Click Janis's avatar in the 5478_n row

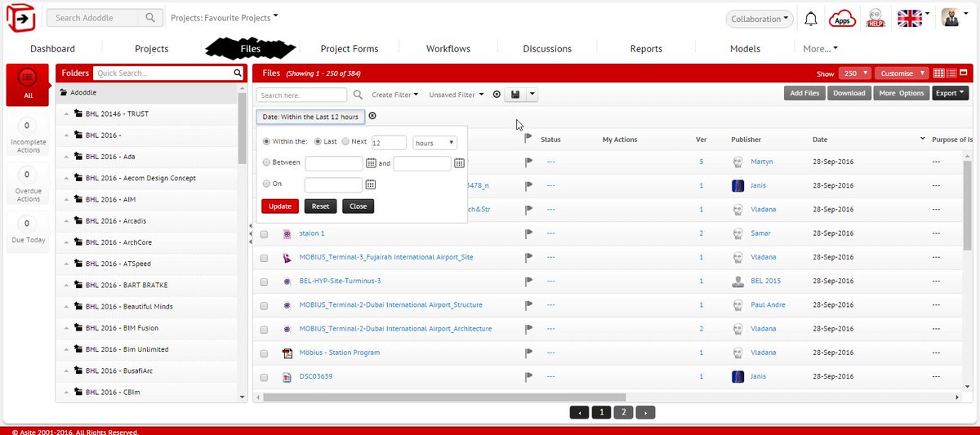point(737,186)
